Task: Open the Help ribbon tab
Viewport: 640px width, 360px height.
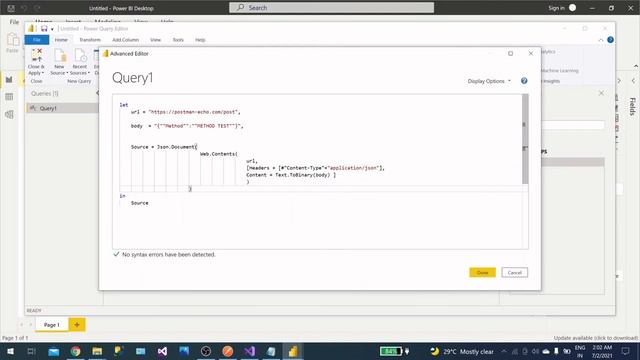Action: pyautogui.click(x=200, y=40)
